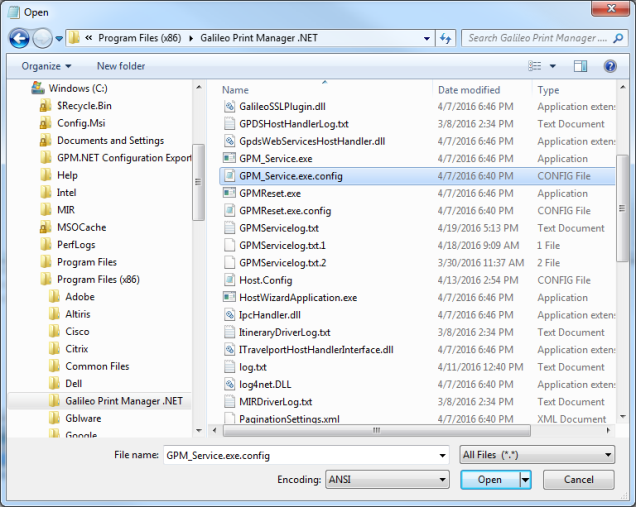The image size is (636, 507).
Task: Click the folder icon in address bar
Action: [x=74, y=38]
